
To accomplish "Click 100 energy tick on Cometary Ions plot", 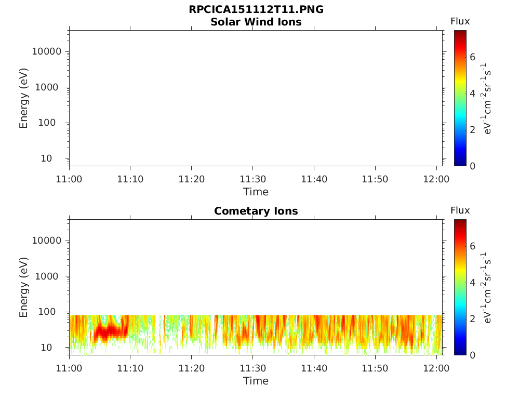I will (47, 312).
